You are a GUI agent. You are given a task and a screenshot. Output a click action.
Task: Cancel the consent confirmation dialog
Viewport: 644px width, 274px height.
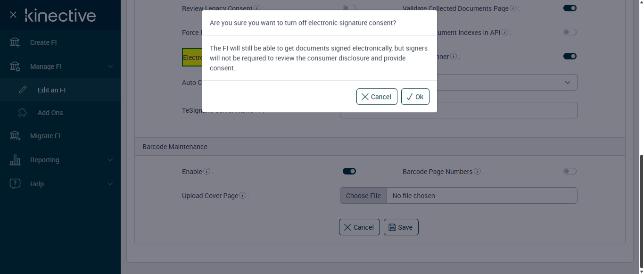(377, 97)
